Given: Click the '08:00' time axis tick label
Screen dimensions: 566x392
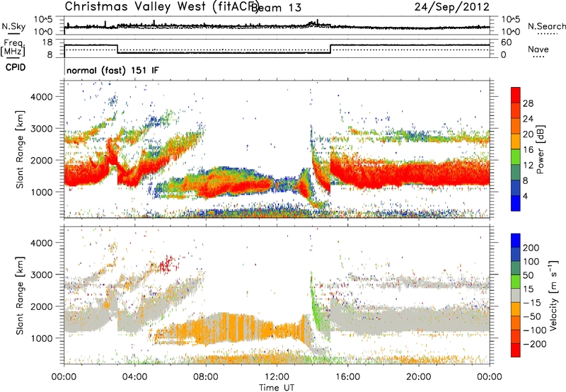Looking at the screenshot, I should click(206, 377).
